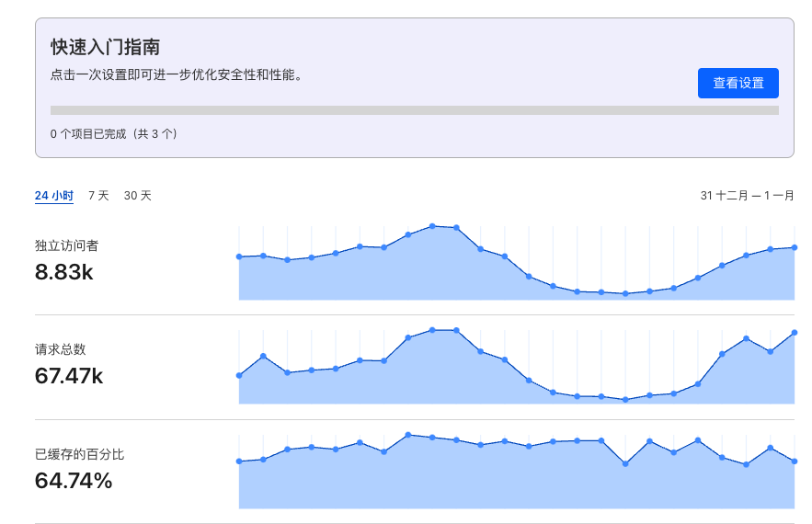Click the lowest point on total requests chart
Screen dimensions: 812x524
pos(625,400)
